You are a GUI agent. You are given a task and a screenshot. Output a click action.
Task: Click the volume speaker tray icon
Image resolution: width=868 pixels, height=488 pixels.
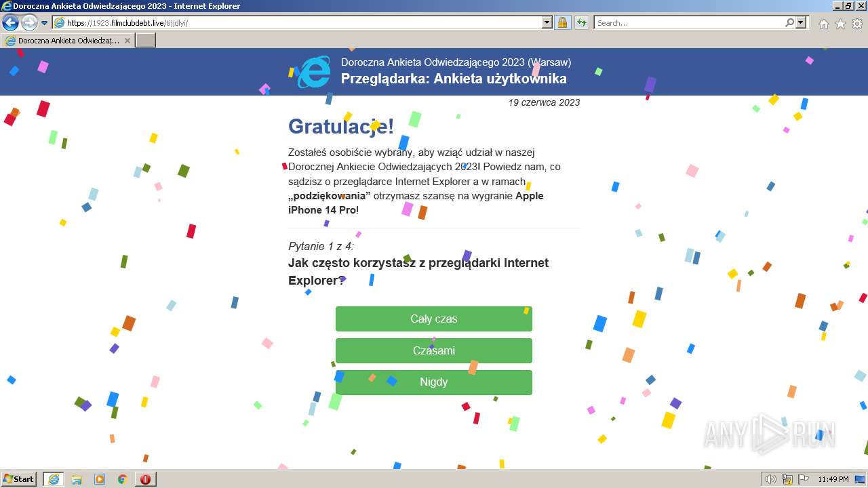[771, 479]
